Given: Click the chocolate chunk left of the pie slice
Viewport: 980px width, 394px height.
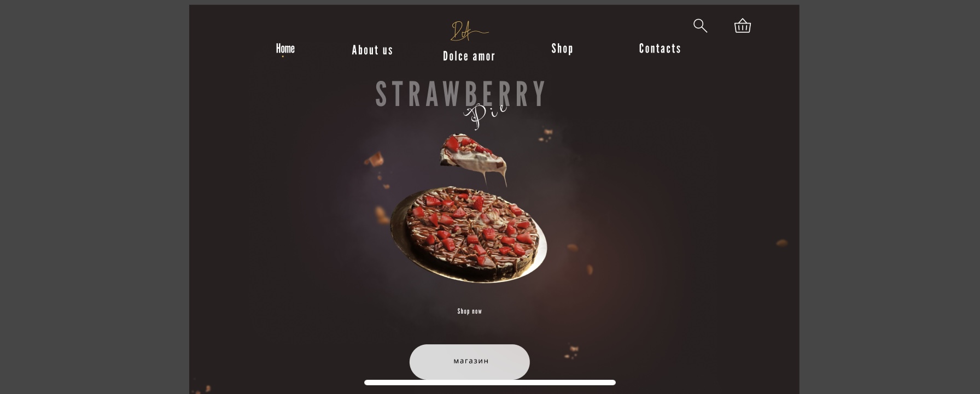Looking at the screenshot, I should pyautogui.click(x=374, y=159).
